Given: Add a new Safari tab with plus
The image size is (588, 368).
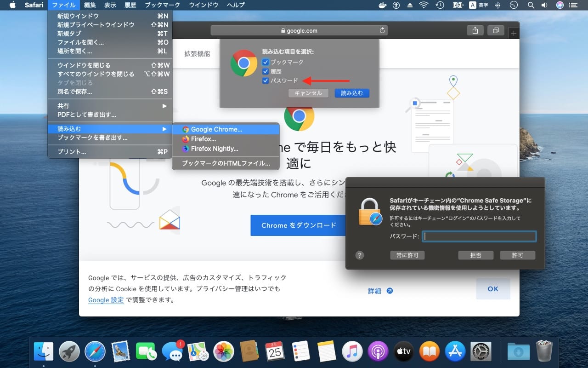Looking at the screenshot, I should click(514, 33).
